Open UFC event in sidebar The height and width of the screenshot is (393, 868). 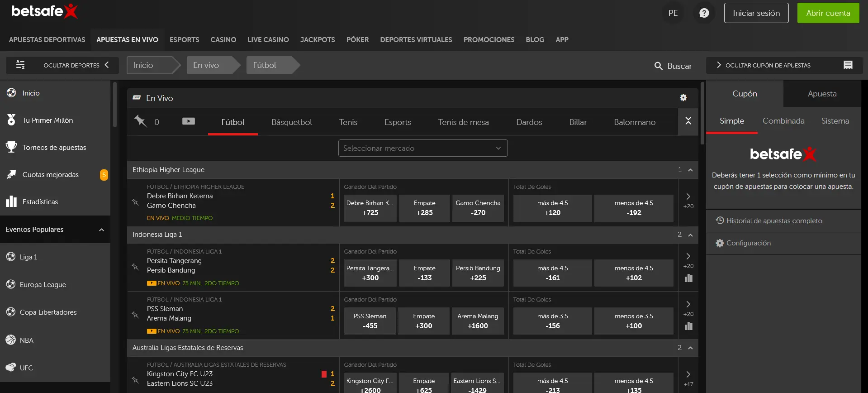click(55, 368)
